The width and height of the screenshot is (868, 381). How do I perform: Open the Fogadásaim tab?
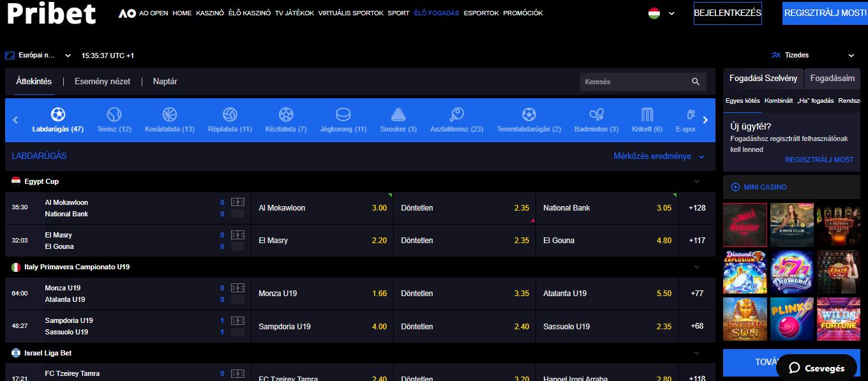tap(832, 78)
